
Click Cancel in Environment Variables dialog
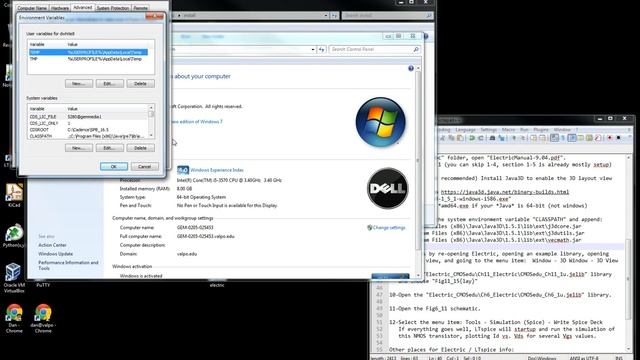coord(144,167)
